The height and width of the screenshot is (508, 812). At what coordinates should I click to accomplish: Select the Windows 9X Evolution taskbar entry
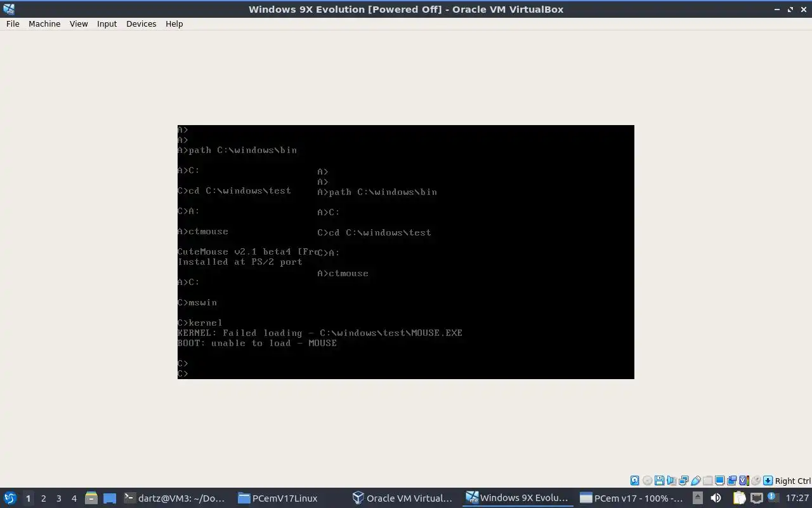[x=518, y=498]
